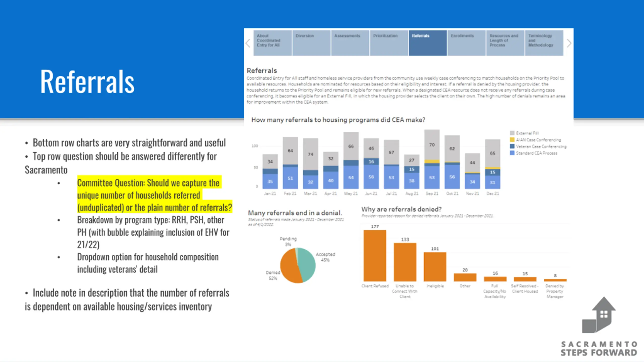Click the Ineligible bar showing 101
Screen dimensions: 644x362
pyautogui.click(x=435, y=266)
